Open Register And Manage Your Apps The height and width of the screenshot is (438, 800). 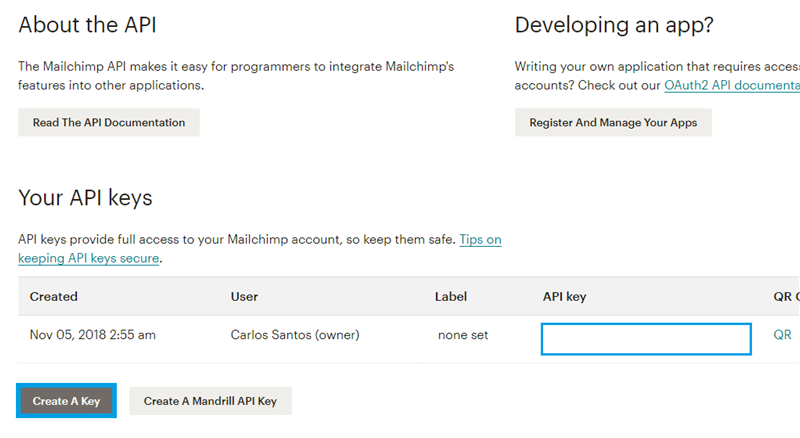click(x=613, y=123)
